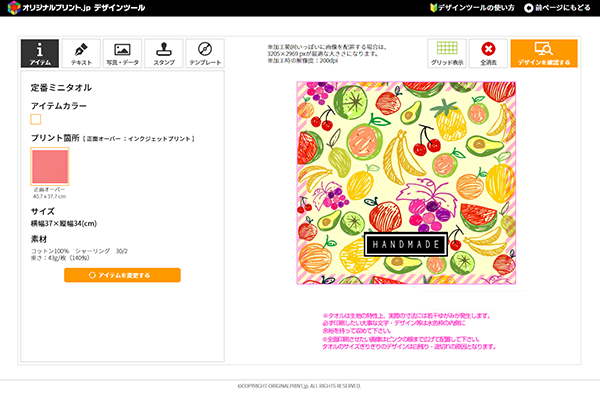Choose the スタンプ stamp tool
Viewport: 600px width, 400px height.
(x=164, y=53)
